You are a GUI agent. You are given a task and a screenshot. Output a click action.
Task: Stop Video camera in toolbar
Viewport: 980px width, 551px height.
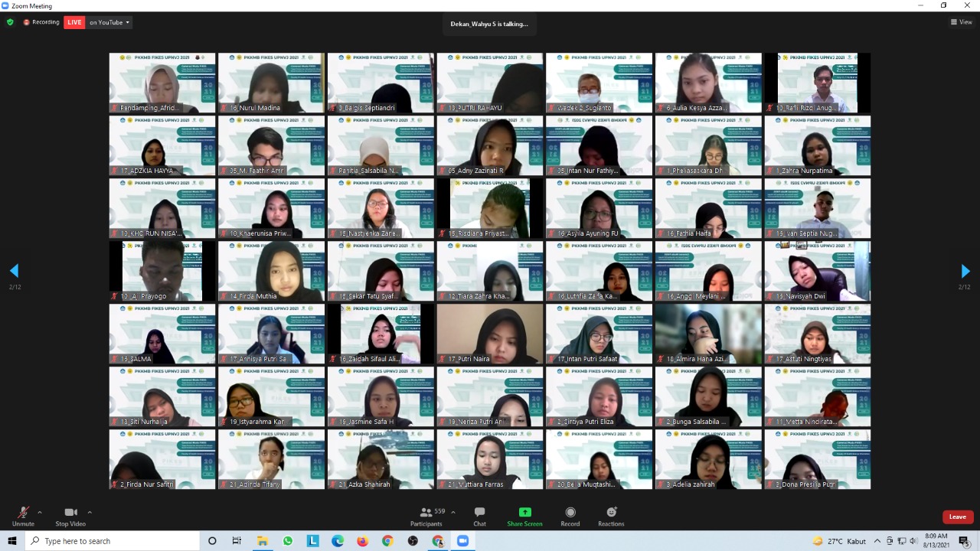coord(70,515)
